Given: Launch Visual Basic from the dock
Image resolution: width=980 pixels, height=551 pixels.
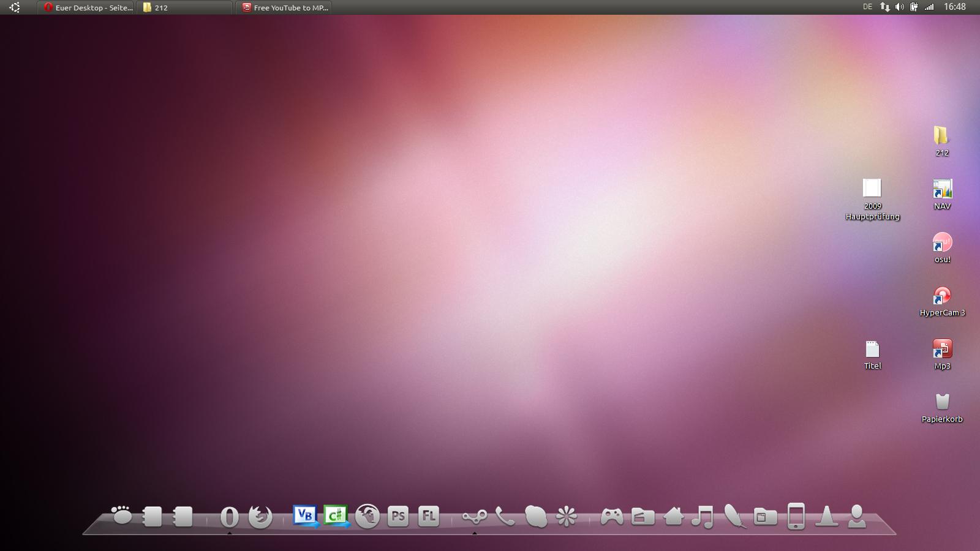Looking at the screenshot, I should [x=305, y=516].
